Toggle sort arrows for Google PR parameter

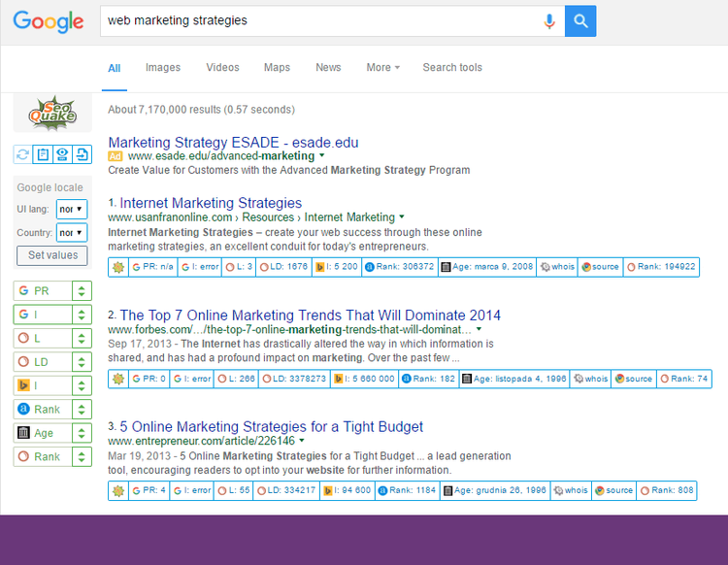[x=82, y=291]
